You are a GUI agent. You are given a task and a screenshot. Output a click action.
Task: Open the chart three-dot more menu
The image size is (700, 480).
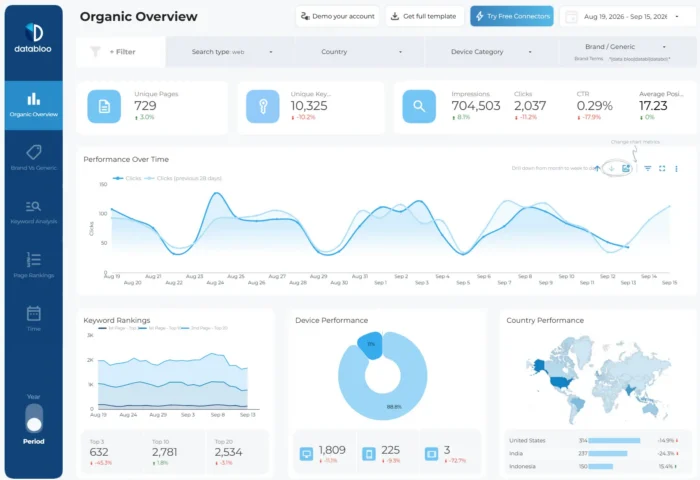point(676,168)
